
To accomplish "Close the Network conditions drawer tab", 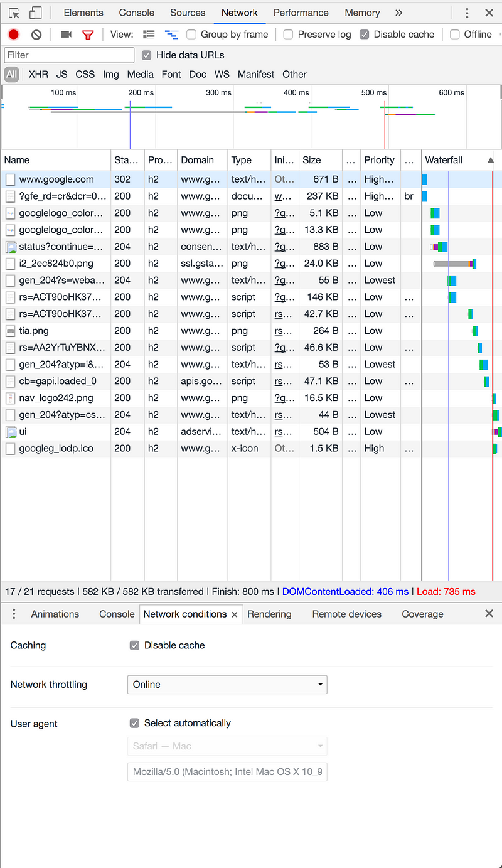I will (x=235, y=614).
